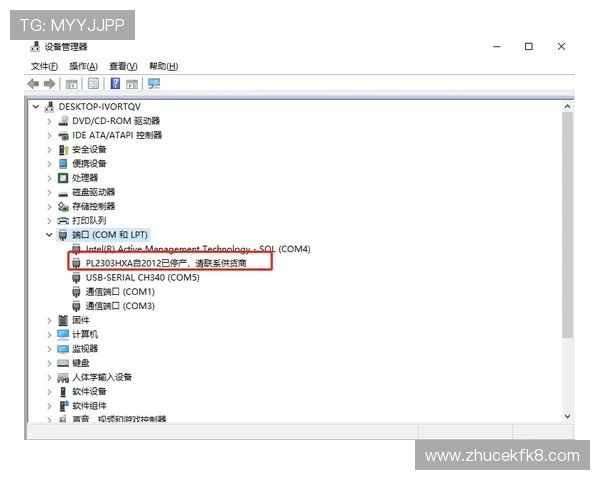Screen dimensions: 600x480
Task: Click the Properties toolbar icon
Action: coord(93,83)
